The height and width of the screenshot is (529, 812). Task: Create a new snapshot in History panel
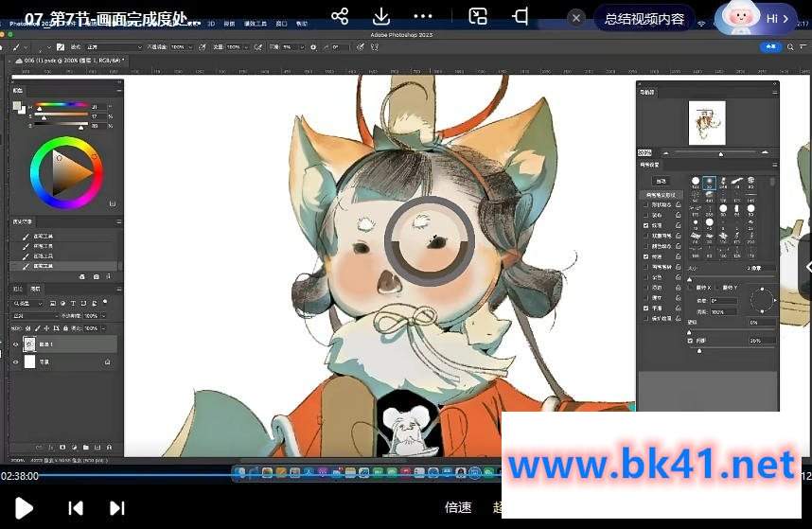[x=96, y=277]
